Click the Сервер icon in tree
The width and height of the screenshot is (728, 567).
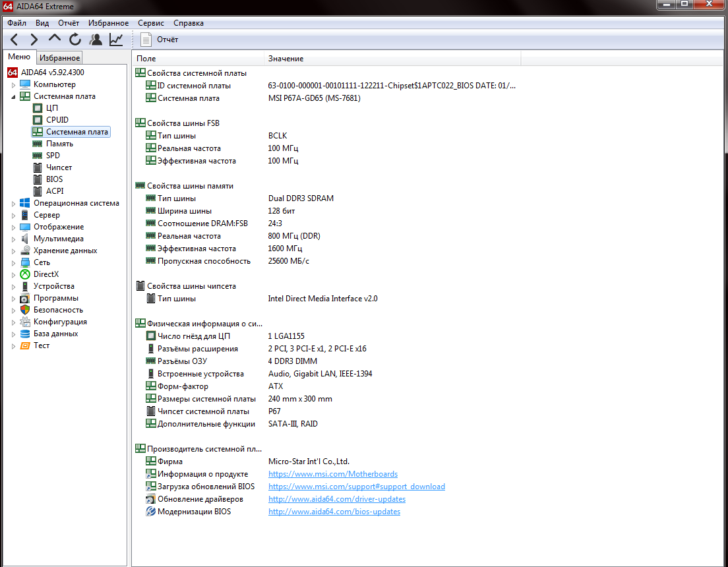pyautogui.click(x=25, y=215)
